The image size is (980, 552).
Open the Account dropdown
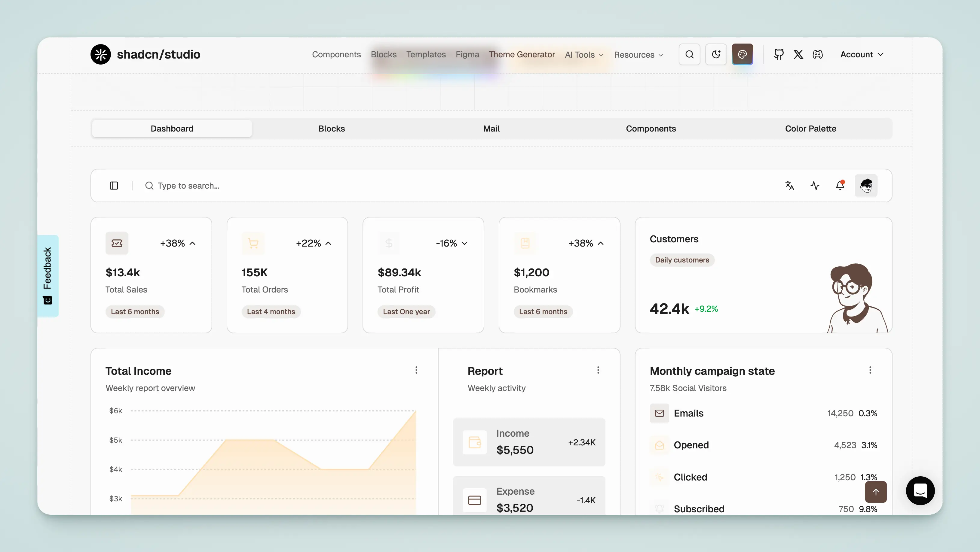pyautogui.click(x=861, y=54)
